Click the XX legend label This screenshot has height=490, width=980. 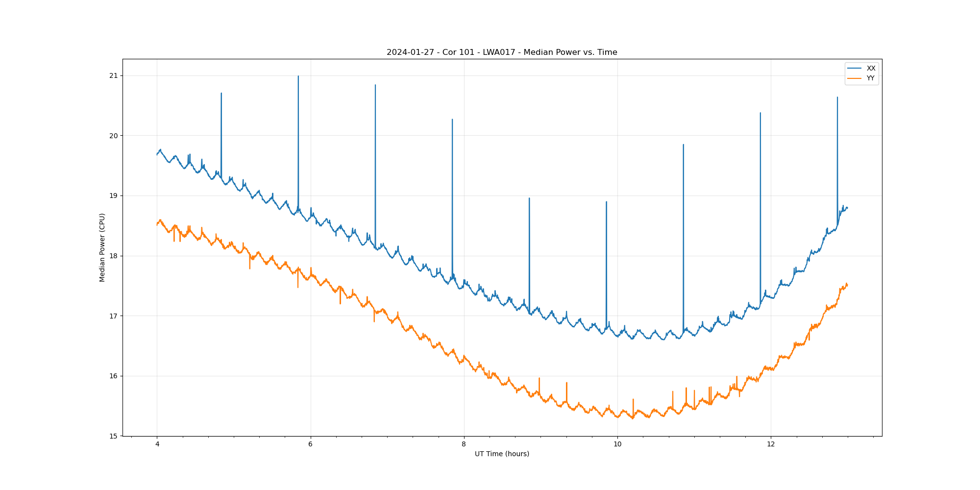(871, 69)
